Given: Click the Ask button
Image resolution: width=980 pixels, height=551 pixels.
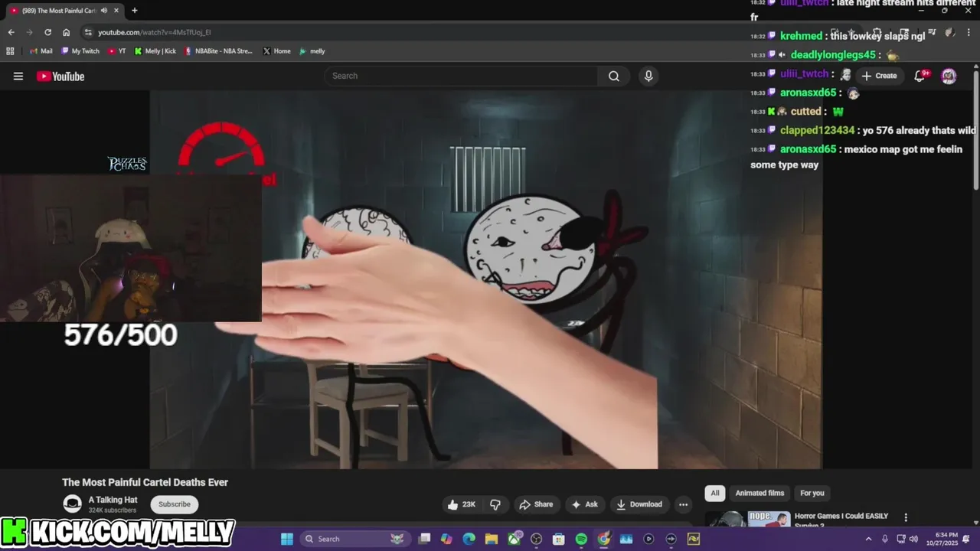Looking at the screenshot, I should (x=584, y=504).
